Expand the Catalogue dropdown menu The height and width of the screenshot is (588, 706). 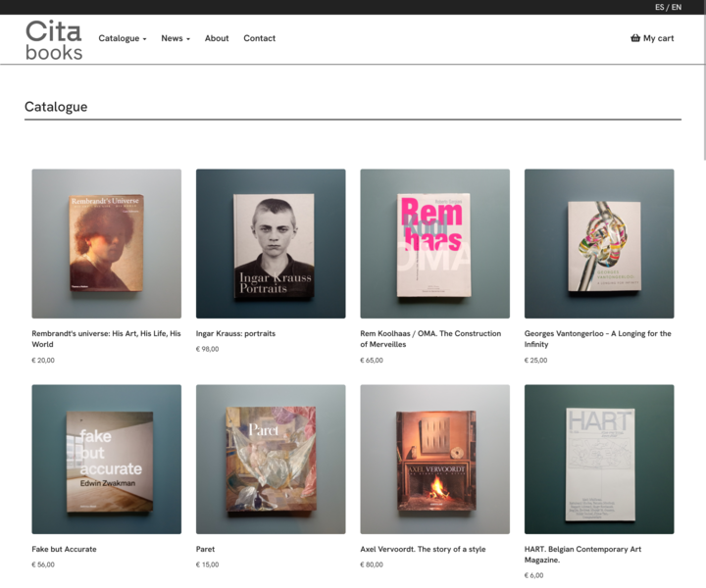(123, 38)
